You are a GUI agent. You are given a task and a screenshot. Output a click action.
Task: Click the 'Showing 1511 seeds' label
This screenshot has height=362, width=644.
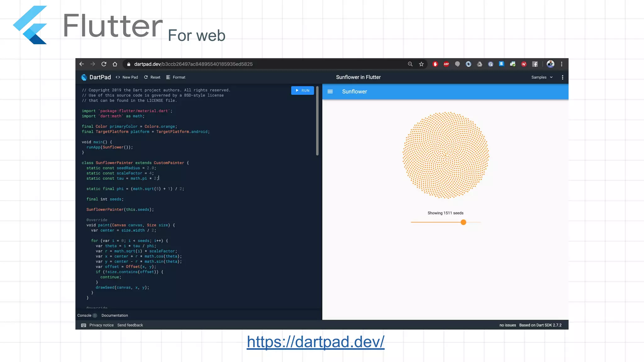[x=446, y=213]
